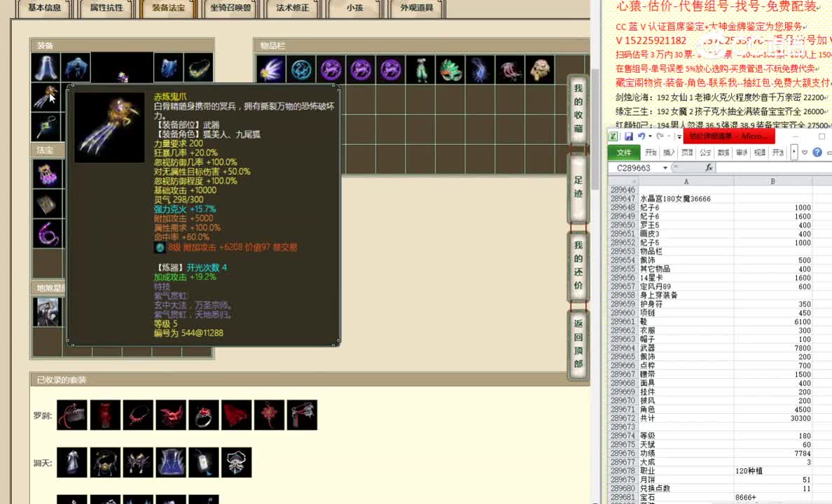832x504 pixels.
Task: Click the purple lantern 法宝 icon
Action: tap(48, 174)
